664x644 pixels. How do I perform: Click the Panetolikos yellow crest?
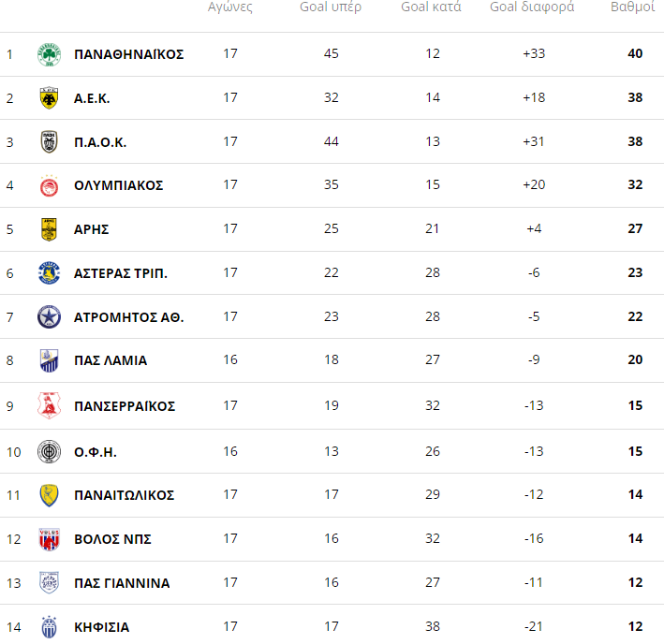(x=49, y=495)
